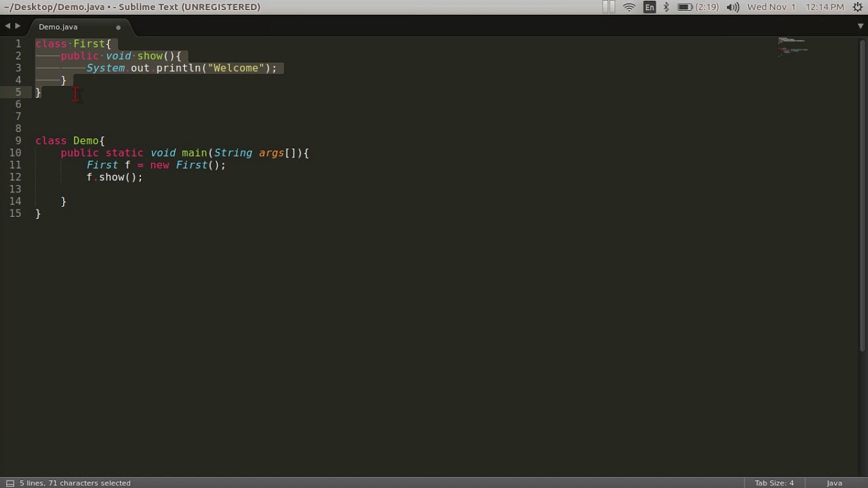
Task: Click 'main' method name on line 10
Action: (x=194, y=152)
